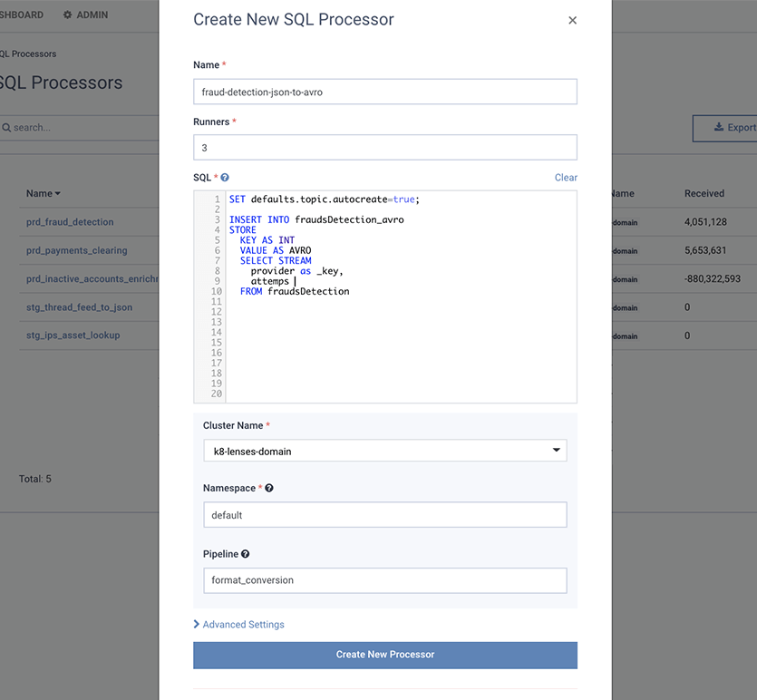Click the Create New Processor button
Image resolution: width=757 pixels, height=700 pixels.
pyautogui.click(x=384, y=655)
